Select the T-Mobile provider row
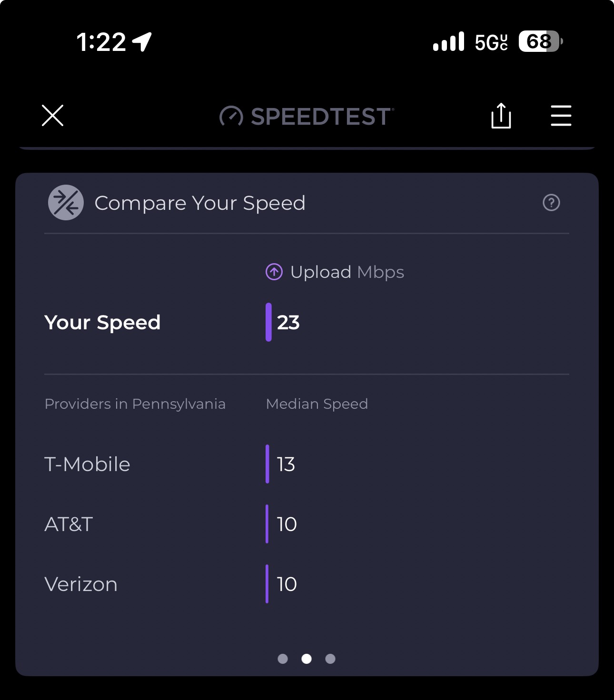Image resolution: width=614 pixels, height=700 pixels. 307,464
